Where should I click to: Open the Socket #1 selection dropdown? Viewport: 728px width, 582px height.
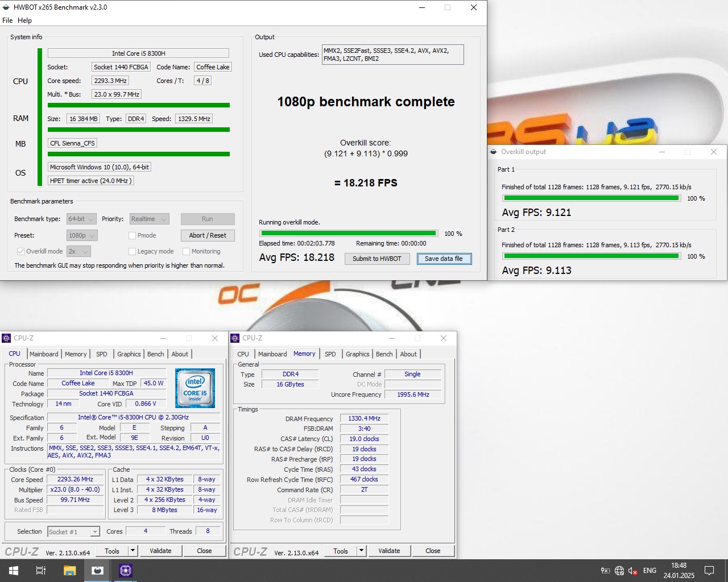(x=74, y=532)
